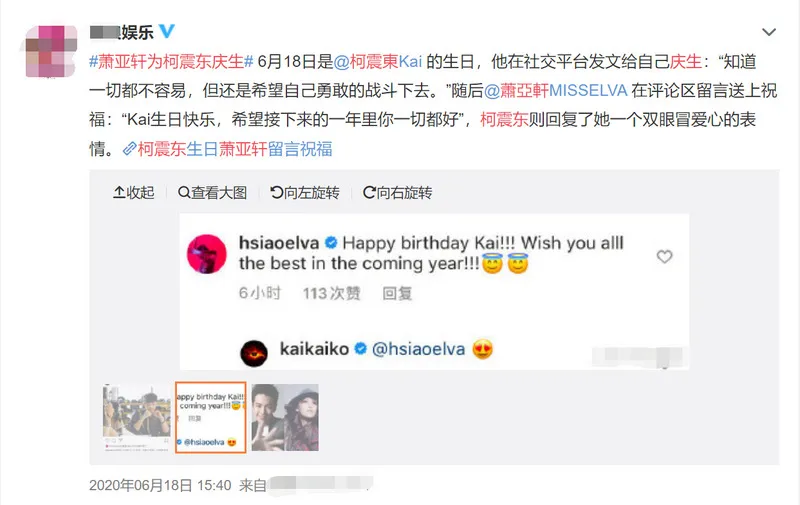Select the highlighted comment screenshot thumbnail
Screen dimensions: 800x505
click(211, 417)
